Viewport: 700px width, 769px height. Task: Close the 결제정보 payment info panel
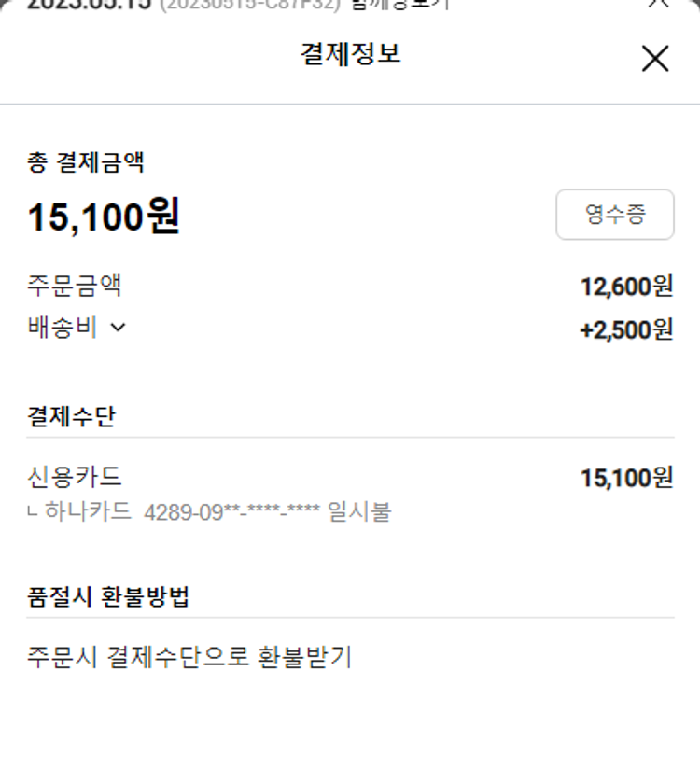point(655,59)
